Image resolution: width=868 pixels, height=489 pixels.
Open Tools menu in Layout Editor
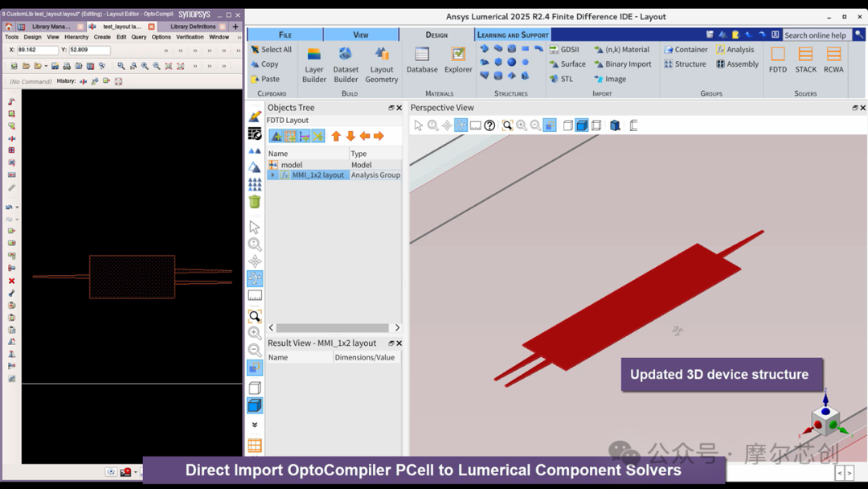coord(11,37)
